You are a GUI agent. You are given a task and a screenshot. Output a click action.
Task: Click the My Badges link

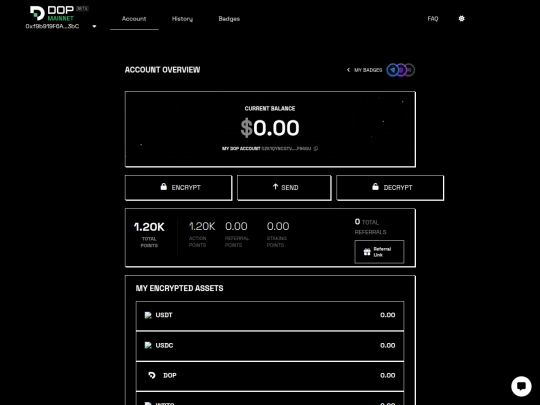point(368,70)
